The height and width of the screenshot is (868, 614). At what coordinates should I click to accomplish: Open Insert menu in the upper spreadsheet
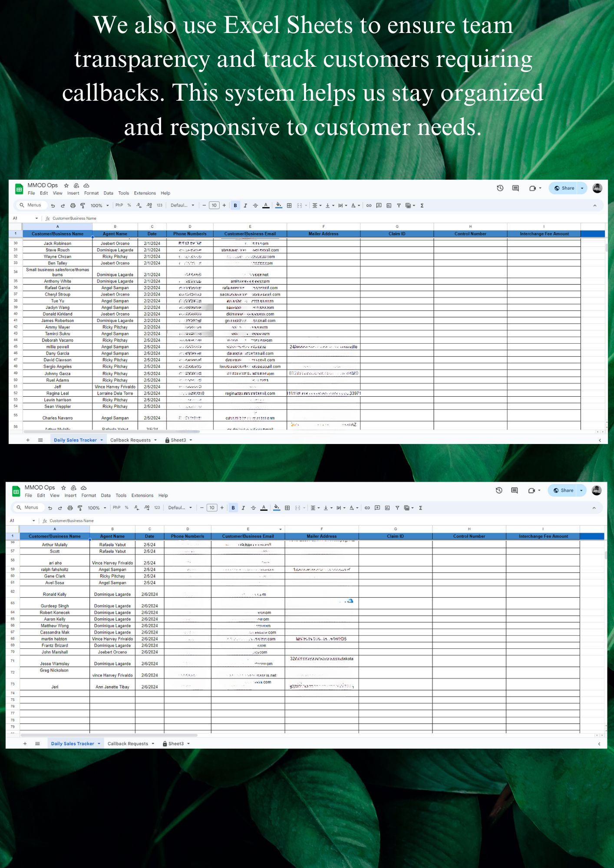(73, 194)
